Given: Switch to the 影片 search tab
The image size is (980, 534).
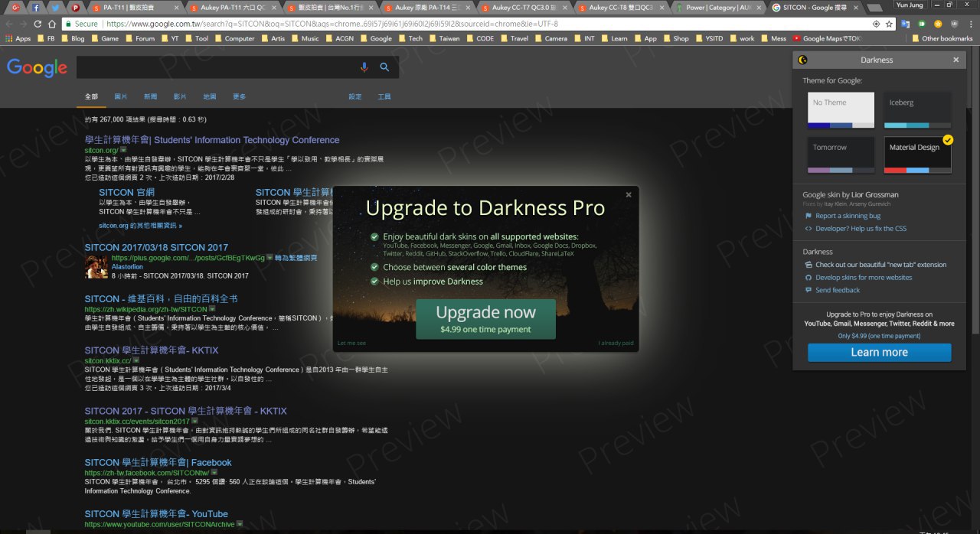Looking at the screenshot, I should pos(180,97).
